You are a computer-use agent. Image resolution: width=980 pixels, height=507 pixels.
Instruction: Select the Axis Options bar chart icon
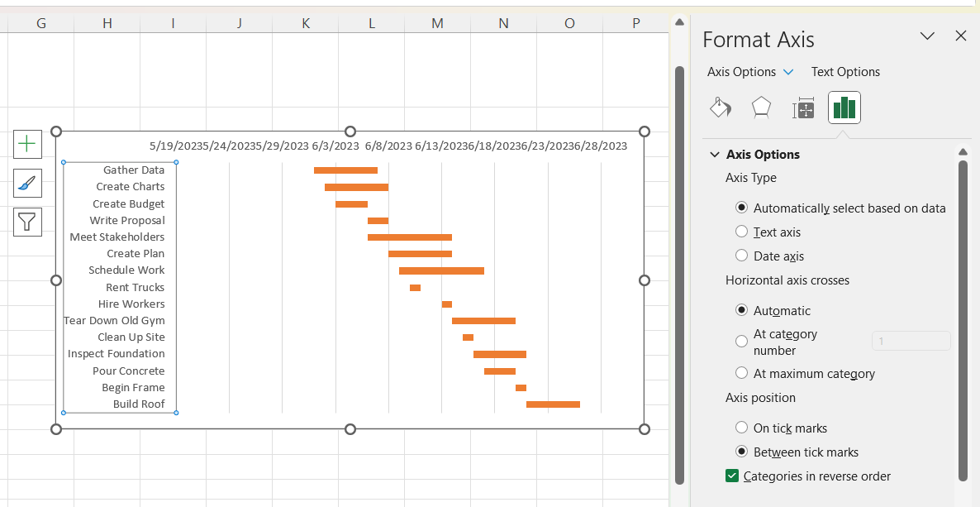point(844,108)
